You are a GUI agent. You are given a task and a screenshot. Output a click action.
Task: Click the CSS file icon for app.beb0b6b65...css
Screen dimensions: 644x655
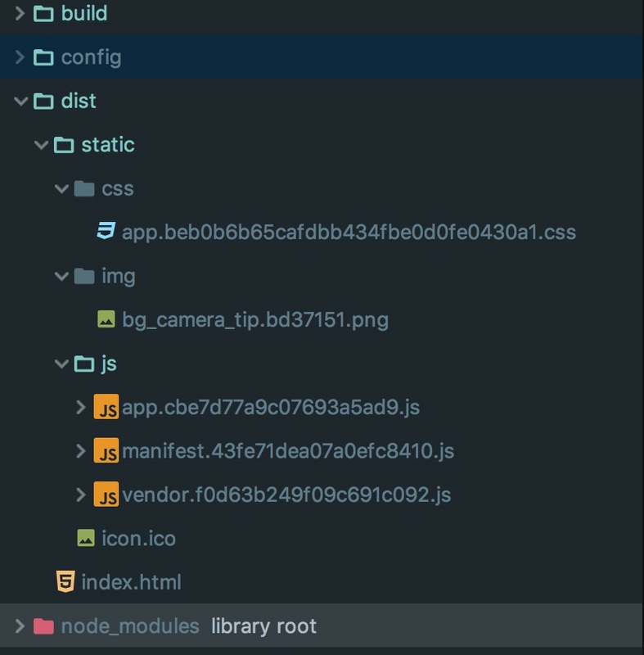coord(106,231)
